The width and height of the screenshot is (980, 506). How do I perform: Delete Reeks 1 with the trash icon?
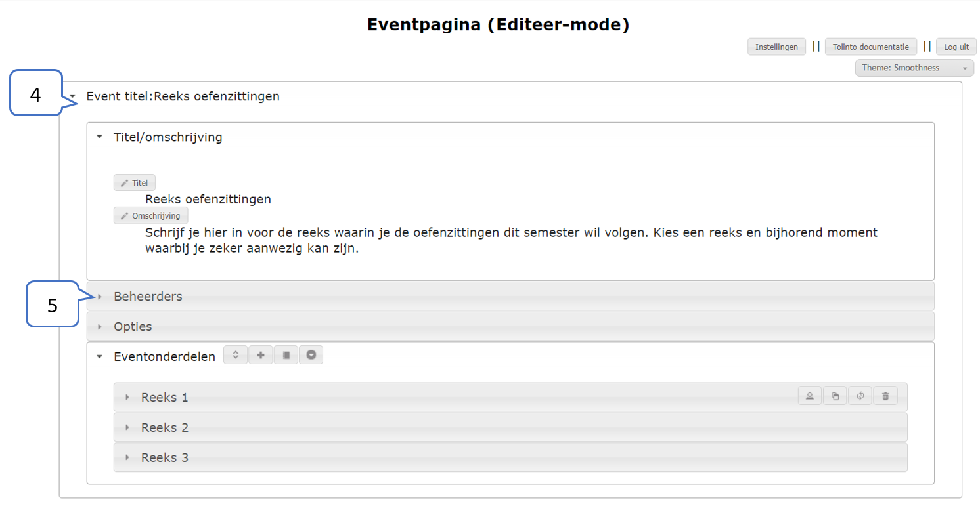(885, 396)
